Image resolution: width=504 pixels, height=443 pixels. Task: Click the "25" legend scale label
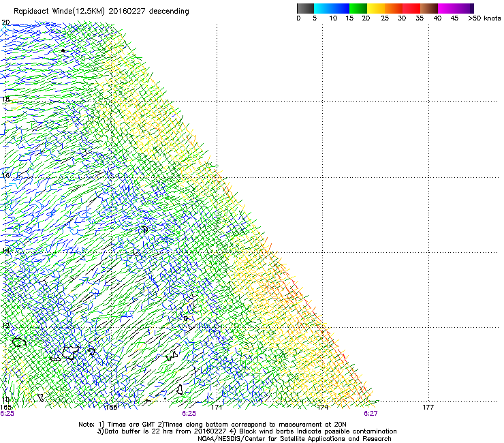pyautogui.click(x=385, y=18)
